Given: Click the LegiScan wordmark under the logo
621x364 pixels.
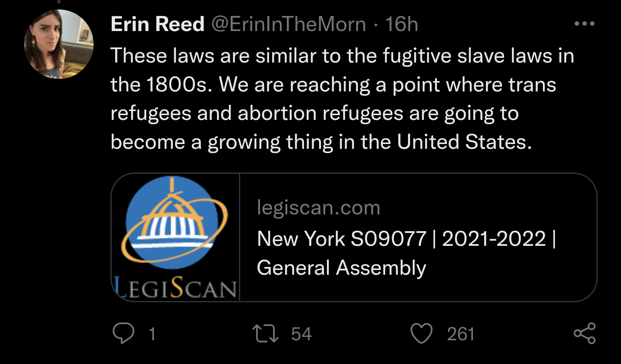Looking at the screenshot, I should [x=175, y=289].
